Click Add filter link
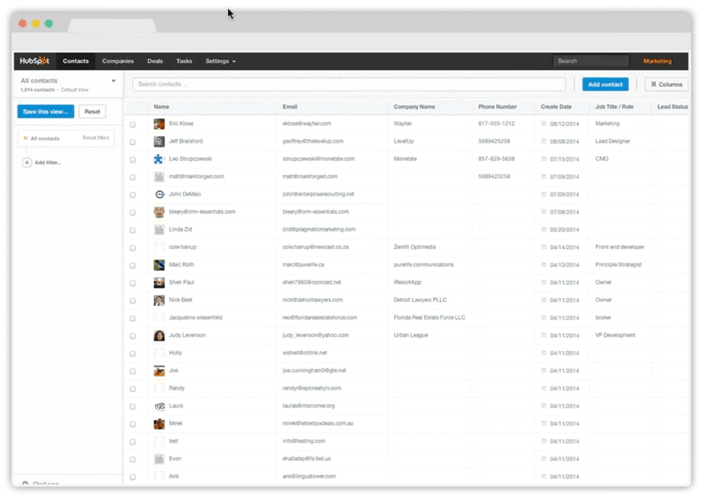Screen dimensions: 704x498 (x=48, y=163)
